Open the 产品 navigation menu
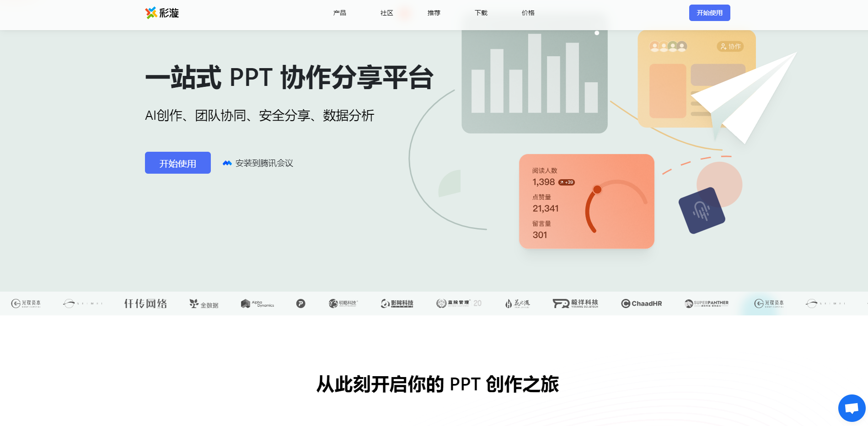Screen dimensions: 868x426 coord(340,13)
